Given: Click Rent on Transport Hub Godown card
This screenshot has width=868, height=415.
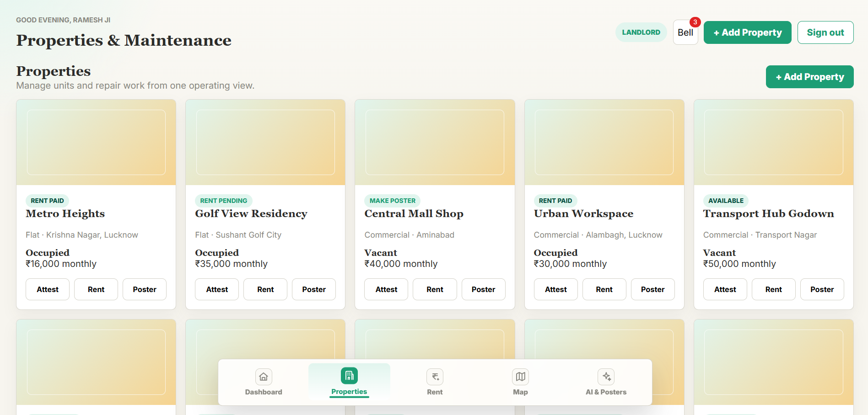Looking at the screenshot, I should (x=774, y=289).
